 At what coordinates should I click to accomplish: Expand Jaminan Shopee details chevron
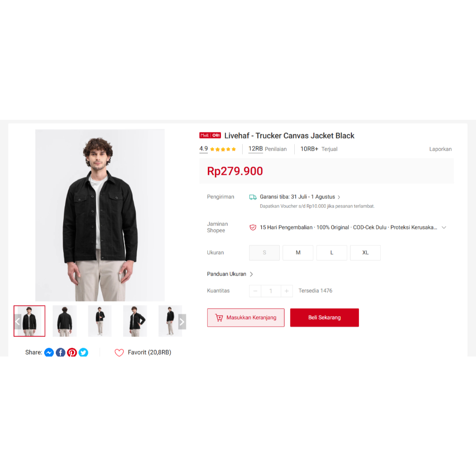click(444, 227)
